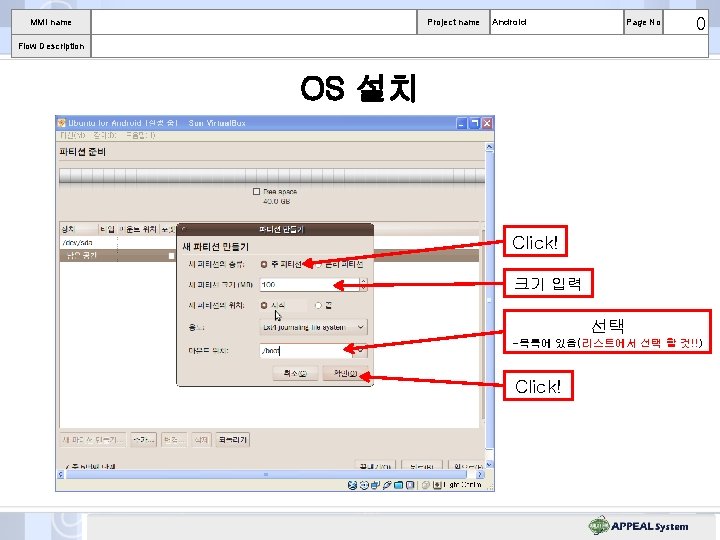Image resolution: width=720 pixels, height=540 pixels.
Task: Click the network adapter status bar icon
Action: (x=375, y=485)
